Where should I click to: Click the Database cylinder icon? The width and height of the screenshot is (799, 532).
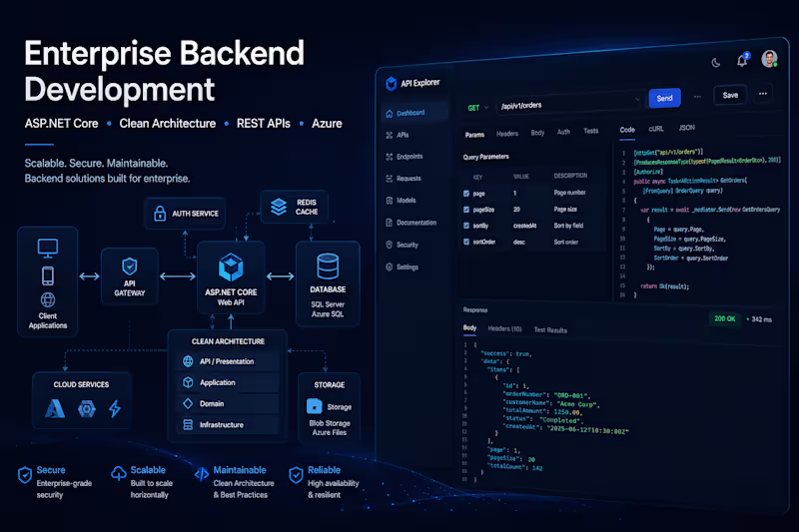pos(328,266)
